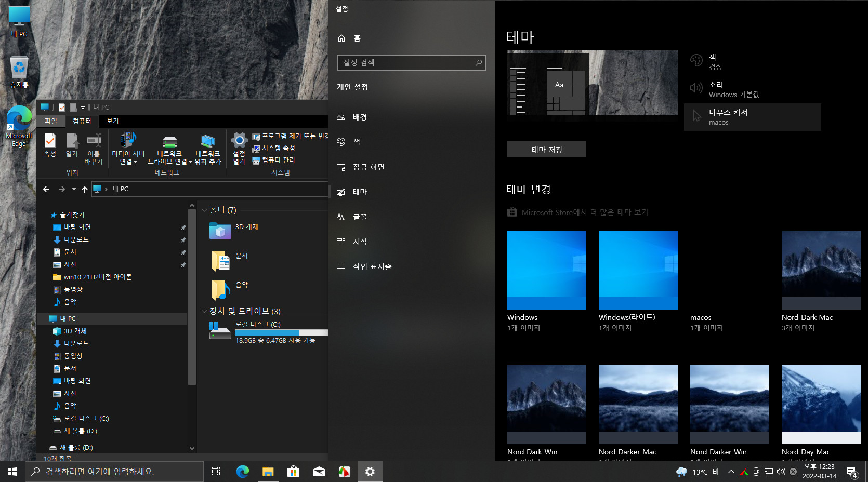Select 내 PC node in navigation tree
Screen dimensions: 868x482
112,318
